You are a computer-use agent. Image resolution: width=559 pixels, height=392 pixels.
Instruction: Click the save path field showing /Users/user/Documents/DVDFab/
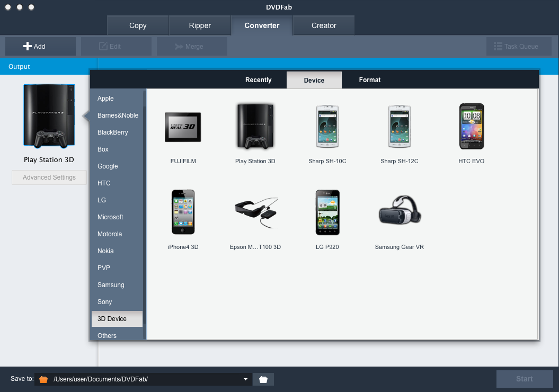click(143, 379)
